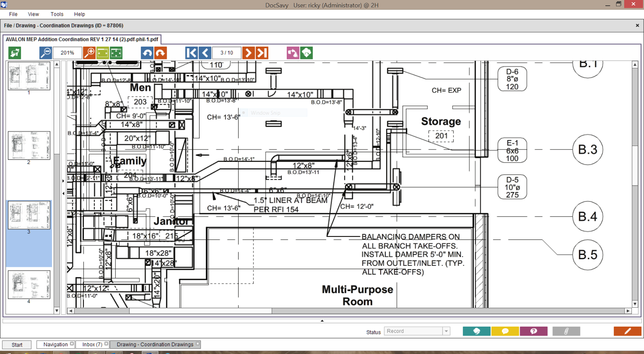Jump to the last page
Image resolution: width=644 pixels, height=354 pixels.
262,53
